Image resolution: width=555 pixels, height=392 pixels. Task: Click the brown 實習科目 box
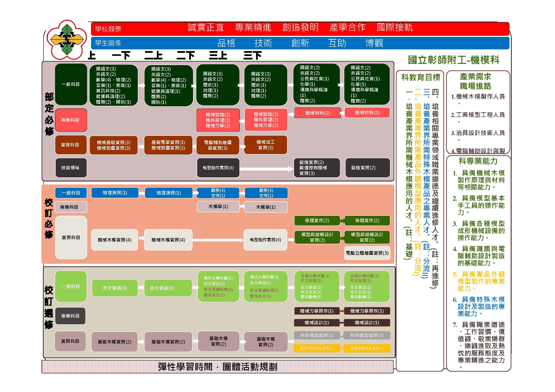(x=71, y=145)
